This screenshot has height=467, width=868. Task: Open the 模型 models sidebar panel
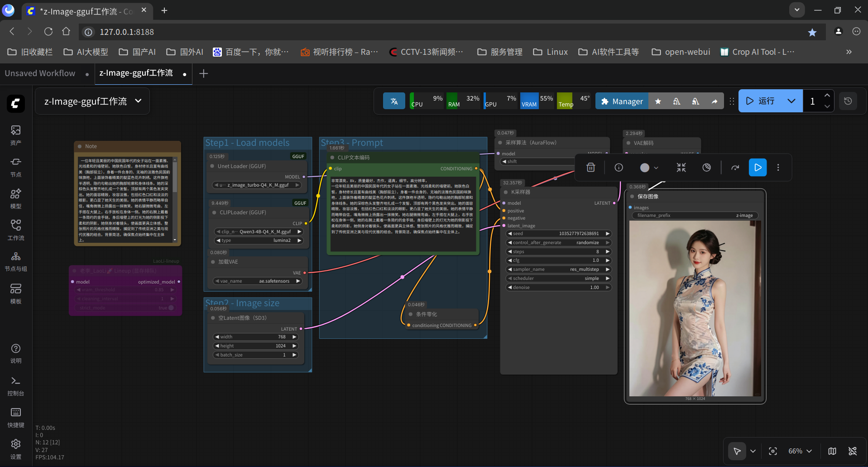pyautogui.click(x=16, y=198)
